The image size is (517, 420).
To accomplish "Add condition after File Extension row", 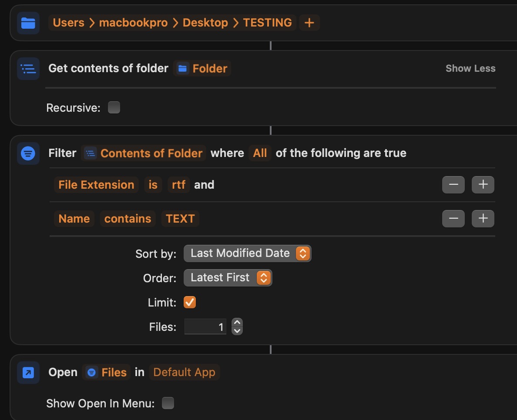I will (483, 185).
